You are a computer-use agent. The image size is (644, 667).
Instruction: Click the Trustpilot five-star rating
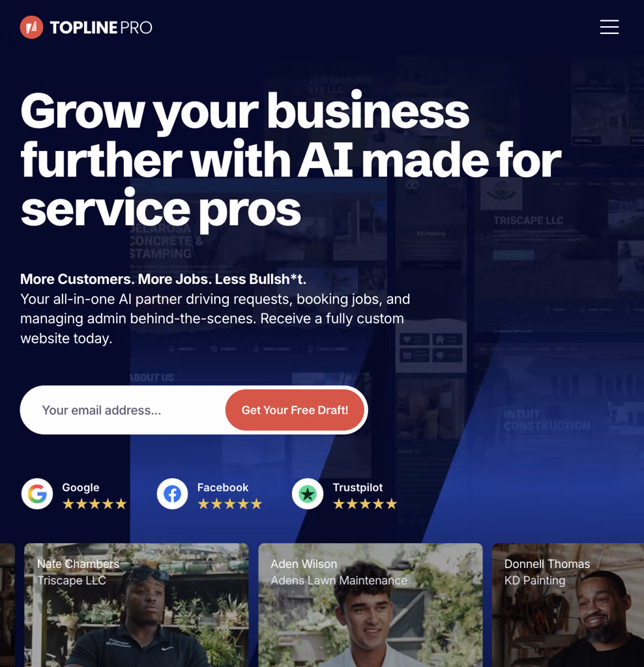365,504
